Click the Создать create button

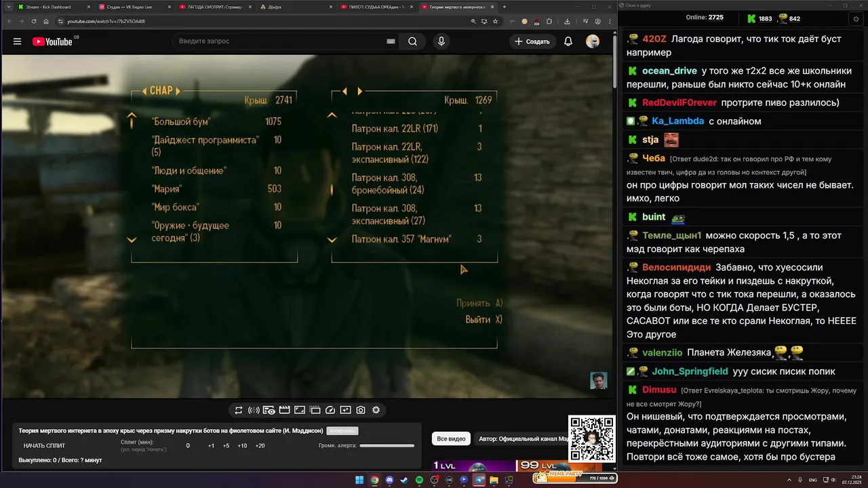(532, 41)
